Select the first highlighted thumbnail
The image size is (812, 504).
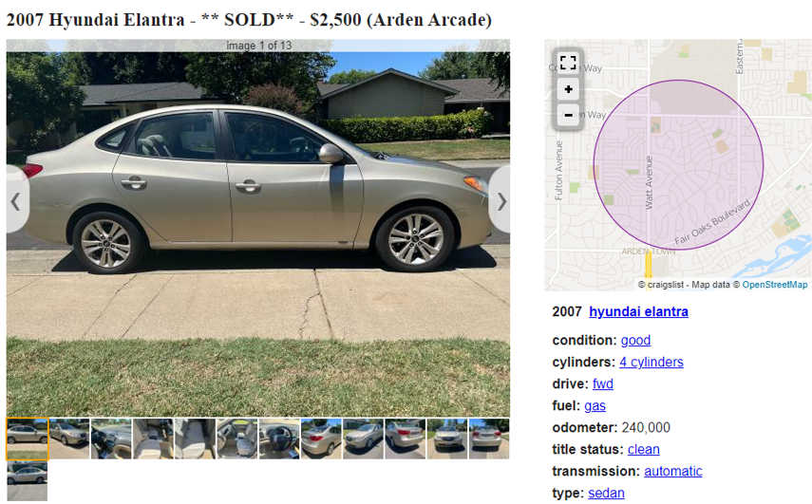pos(28,439)
